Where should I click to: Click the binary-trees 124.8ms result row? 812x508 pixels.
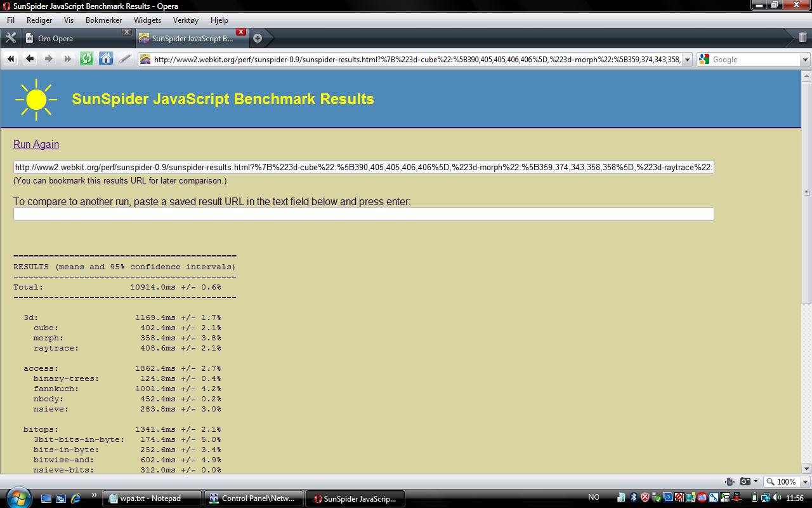(128, 378)
